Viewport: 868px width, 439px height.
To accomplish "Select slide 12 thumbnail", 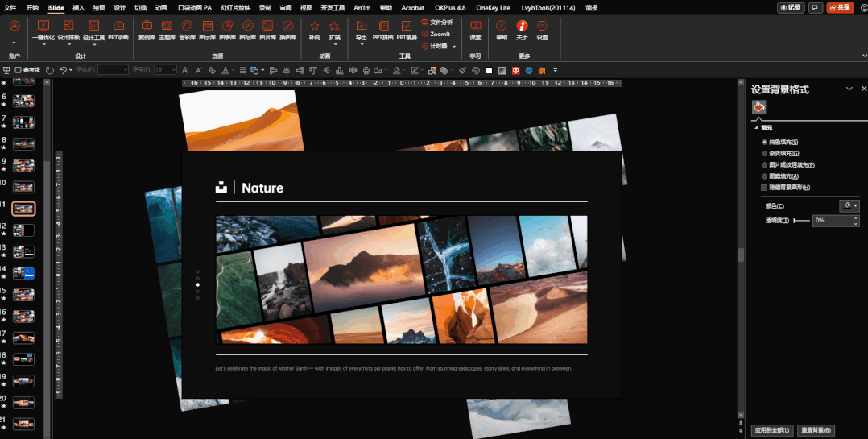I will click(24, 230).
